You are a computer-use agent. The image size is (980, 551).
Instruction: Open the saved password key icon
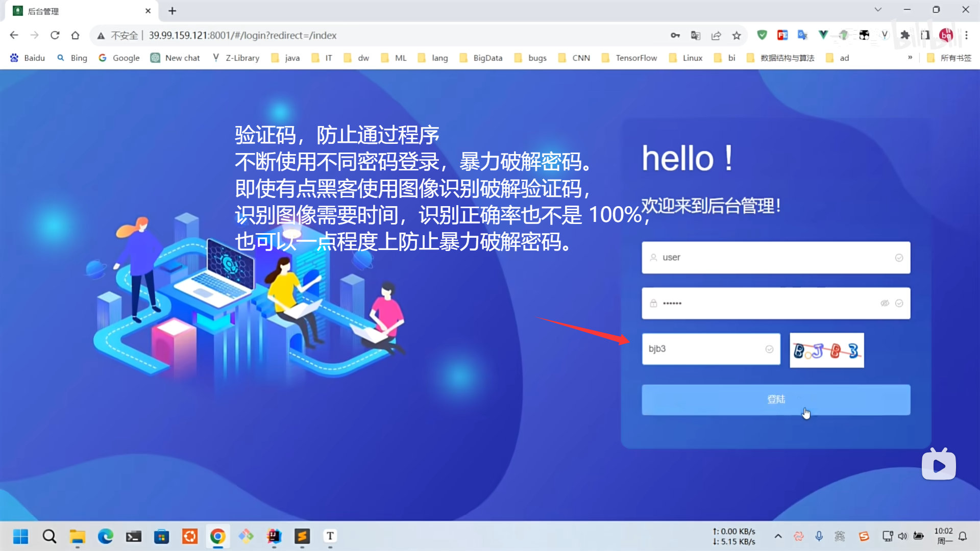[675, 36]
